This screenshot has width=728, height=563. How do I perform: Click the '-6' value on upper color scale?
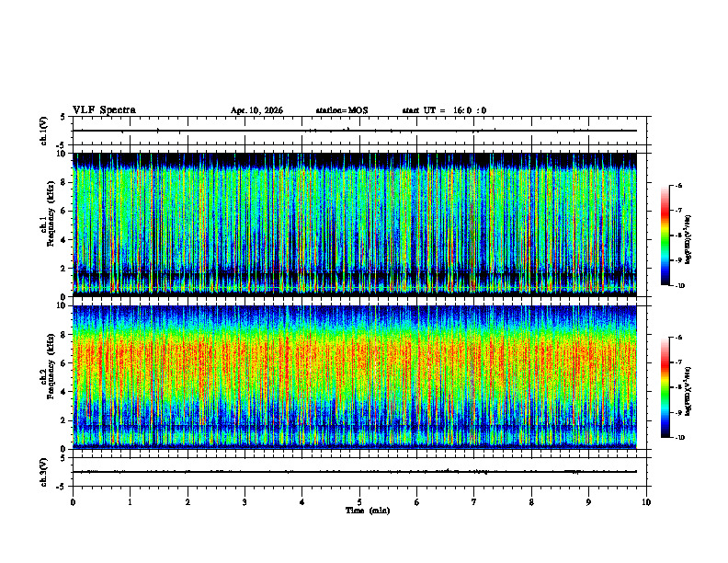pyautogui.click(x=678, y=186)
